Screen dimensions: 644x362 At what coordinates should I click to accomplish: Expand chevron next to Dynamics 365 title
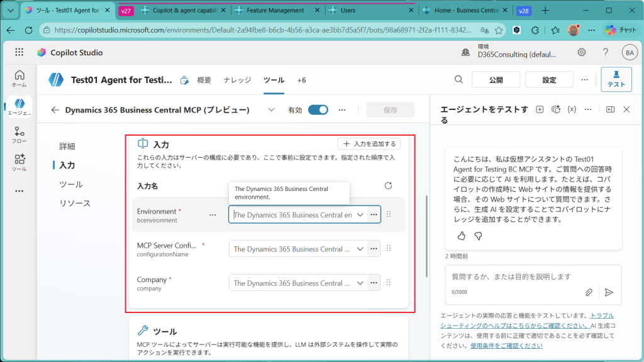pos(271,110)
